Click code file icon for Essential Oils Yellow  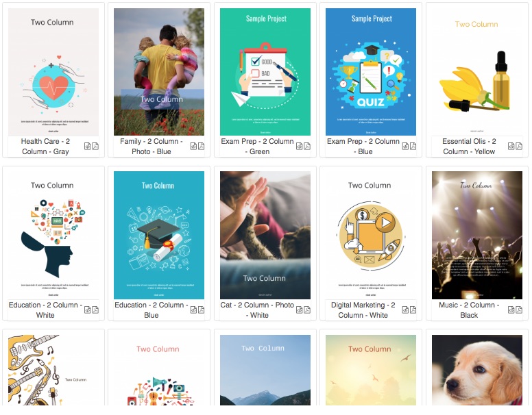tap(511, 146)
